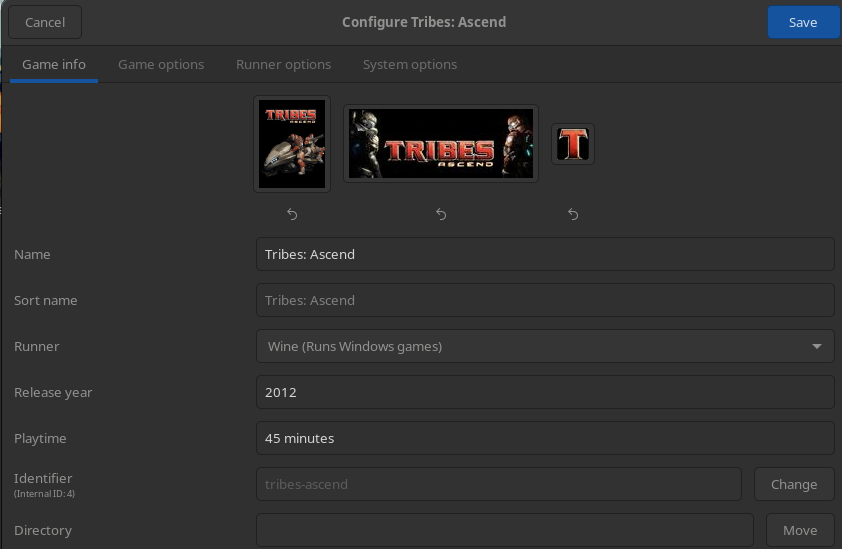Click the Playtime label

[40, 438]
